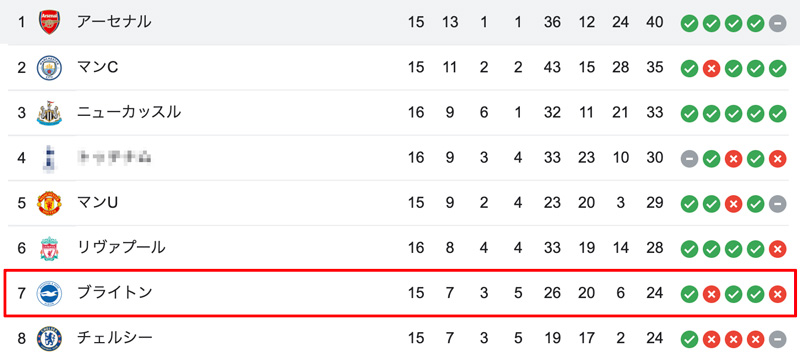Select the ニューカッスル team name
The image size is (800, 360).
pos(129,112)
